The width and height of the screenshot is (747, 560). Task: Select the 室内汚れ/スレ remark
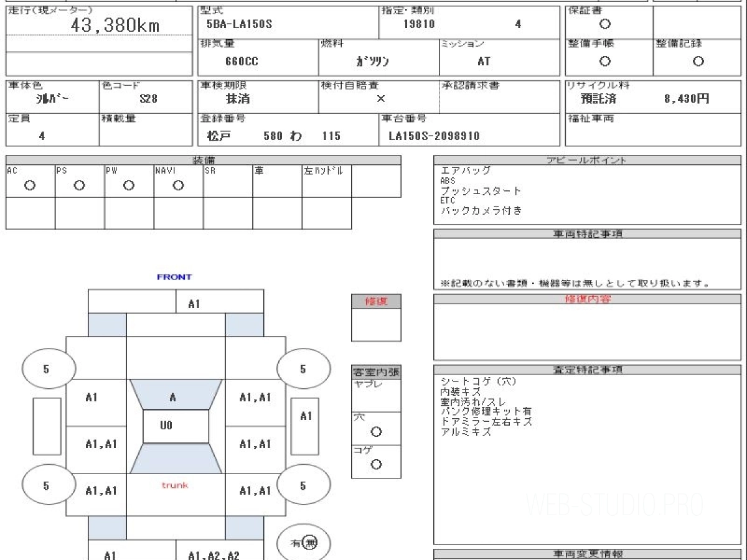(473, 403)
